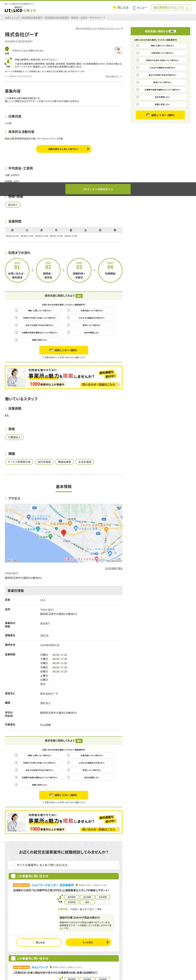Open 静岡県 breadcrumb

pyautogui.click(x=75, y=17)
